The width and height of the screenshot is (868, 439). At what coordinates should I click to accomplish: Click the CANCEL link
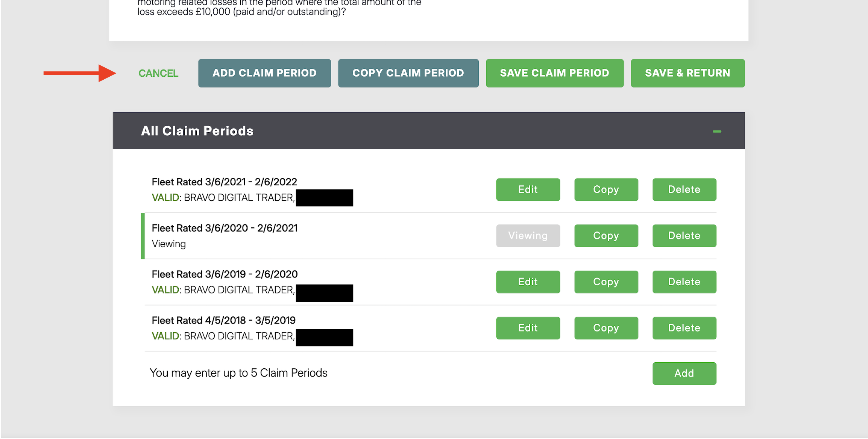(x=158, y=73)
